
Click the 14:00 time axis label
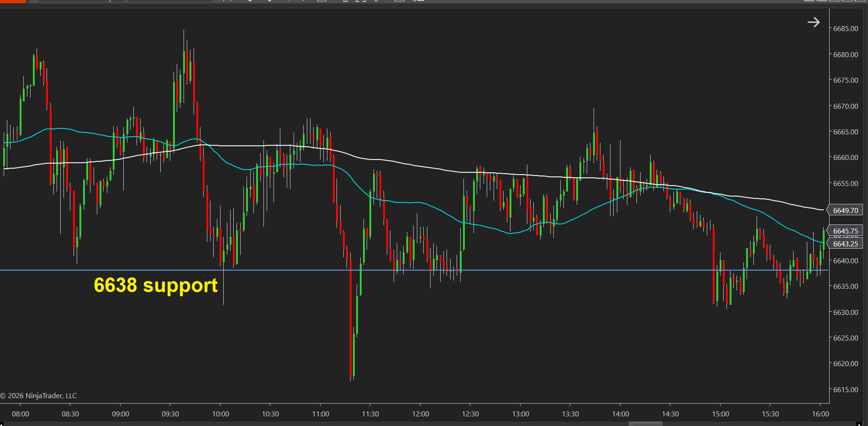[x=621, y=414]
